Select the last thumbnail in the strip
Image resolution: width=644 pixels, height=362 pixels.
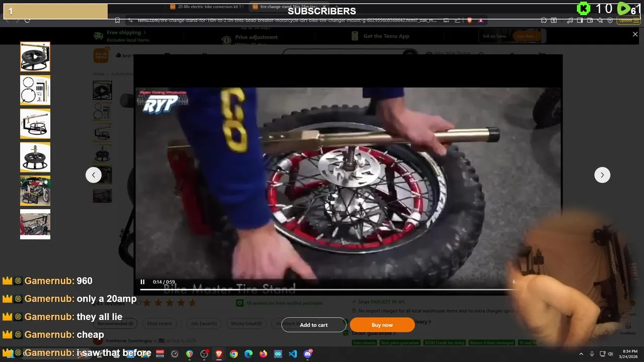(35, 224)
